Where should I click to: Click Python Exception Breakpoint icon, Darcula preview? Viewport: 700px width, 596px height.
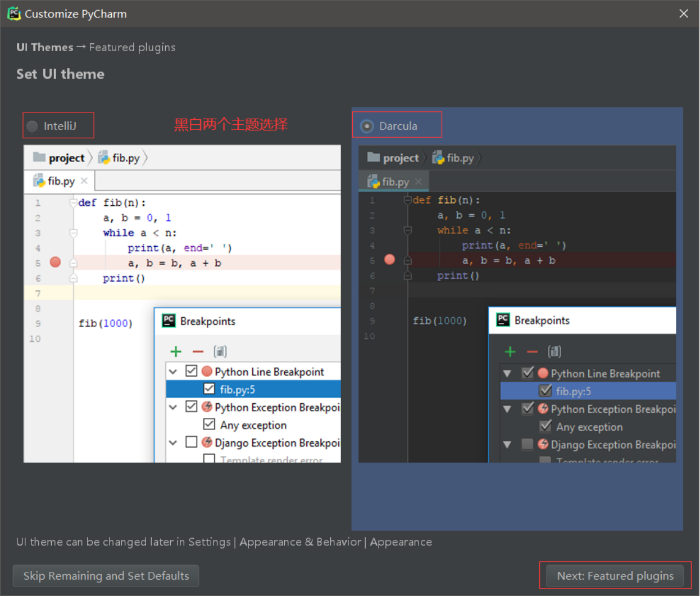(543, 408)
